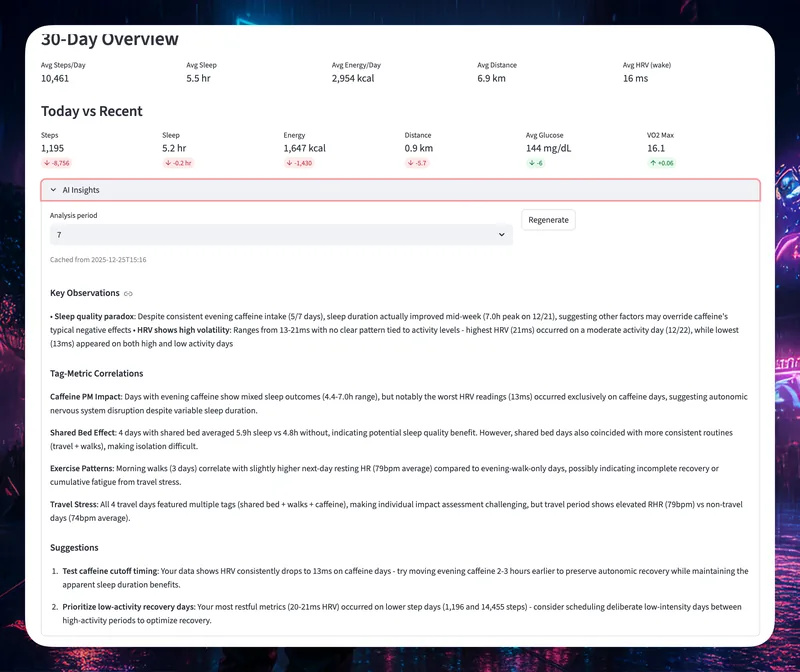The width and height of the screenshot is (800, 672).
Task: Click the AI Insights header label
Action: [81, 190]
